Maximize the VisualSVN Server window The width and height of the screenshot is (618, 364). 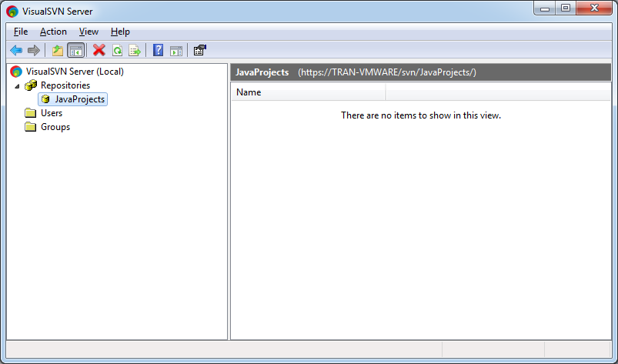566,8
